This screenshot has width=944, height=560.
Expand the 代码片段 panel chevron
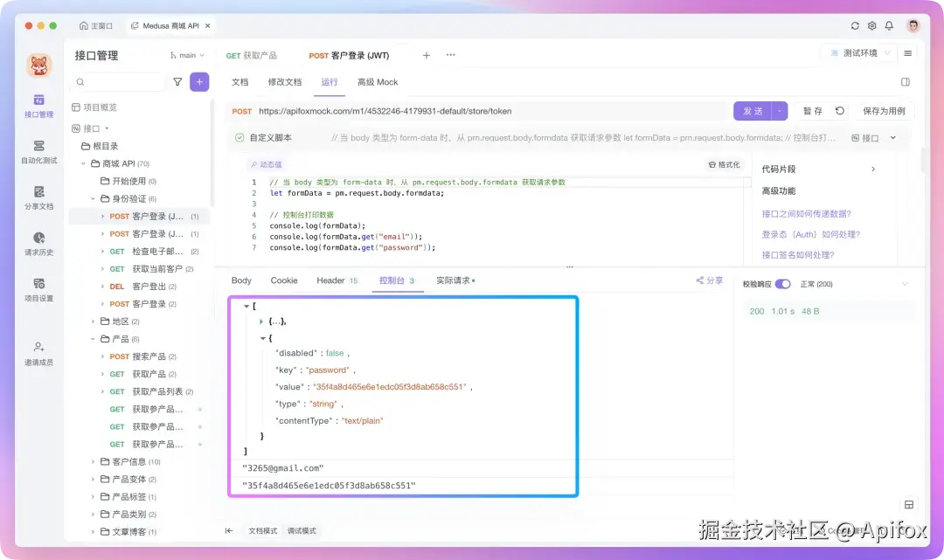pyautogui.click(x=873, y=169)
